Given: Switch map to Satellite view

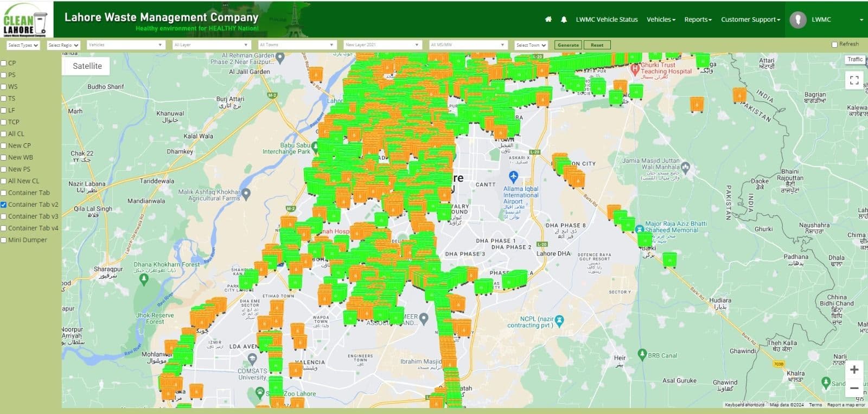Looking at the screenshot, I should coord(87,66).
